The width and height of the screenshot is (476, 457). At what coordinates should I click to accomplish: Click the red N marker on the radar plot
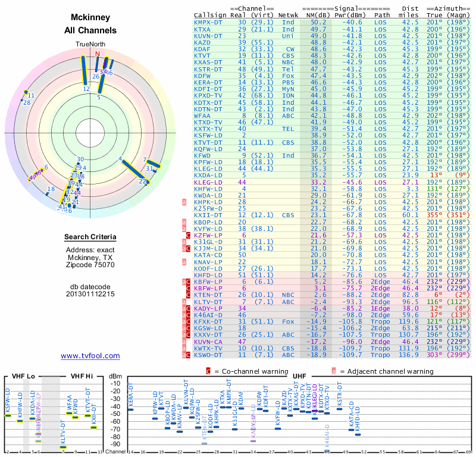pos(98,54)
